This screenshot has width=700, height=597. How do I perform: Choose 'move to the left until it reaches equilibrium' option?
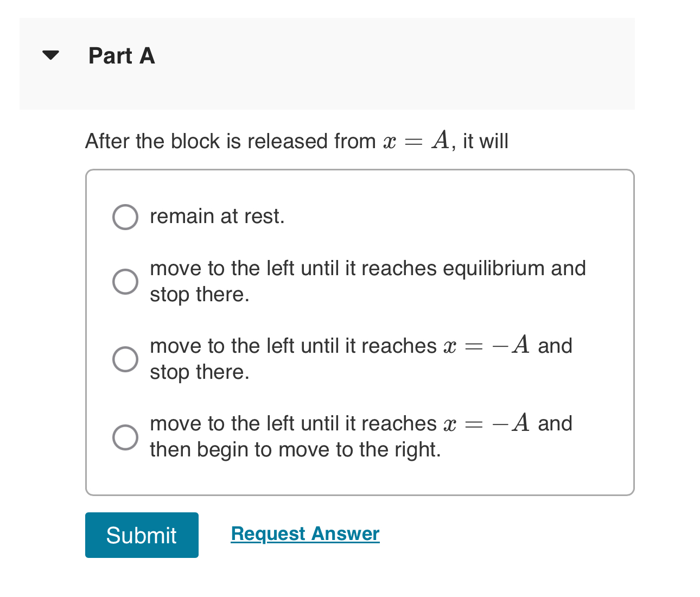125,281
